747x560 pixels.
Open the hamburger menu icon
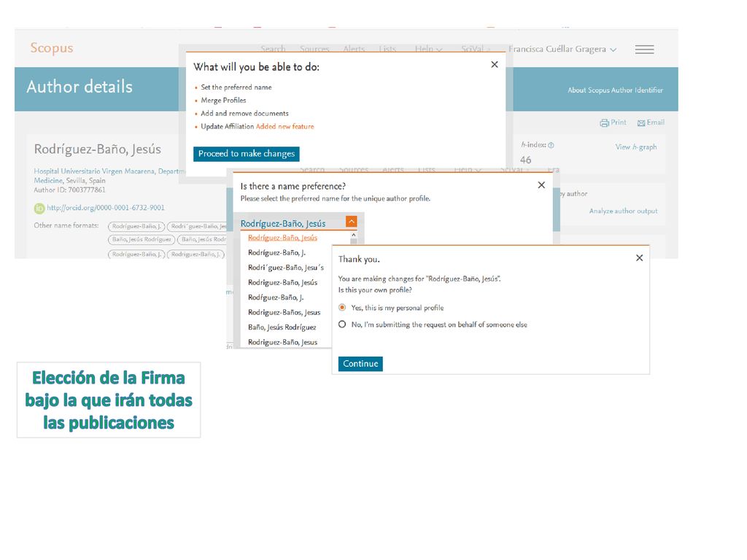click(644, 50)
